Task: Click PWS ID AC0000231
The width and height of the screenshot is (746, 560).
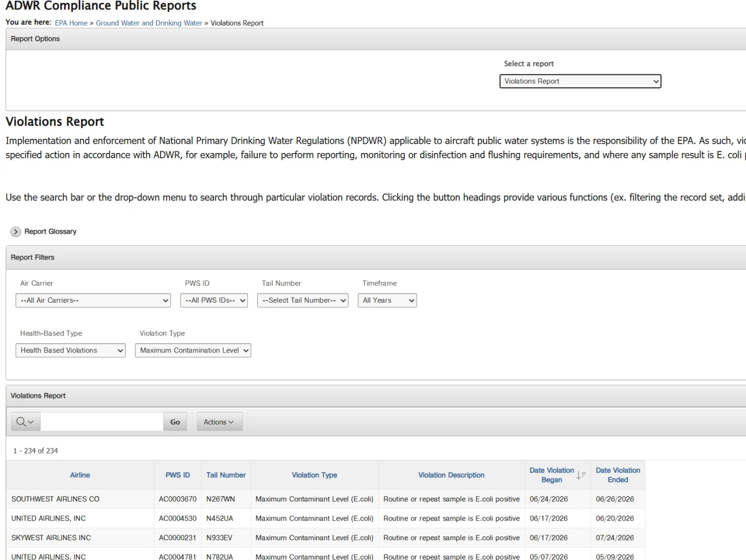Action: point(177,538)
